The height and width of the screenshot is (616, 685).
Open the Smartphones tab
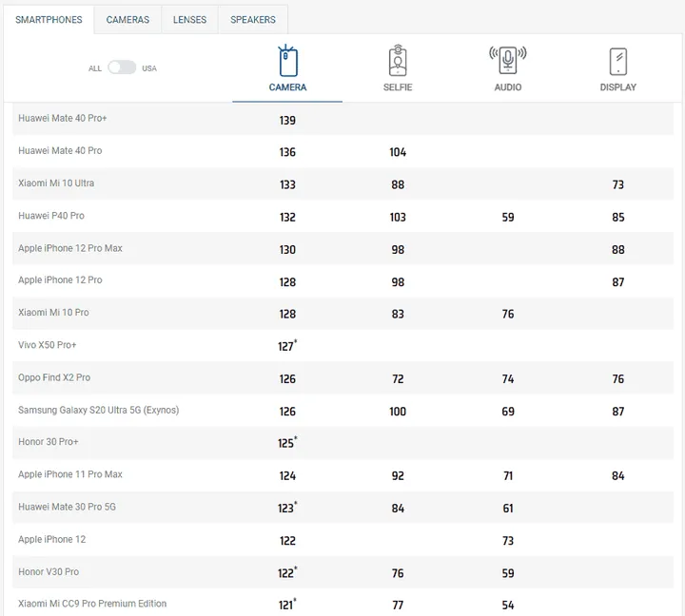tap(49, 20)
